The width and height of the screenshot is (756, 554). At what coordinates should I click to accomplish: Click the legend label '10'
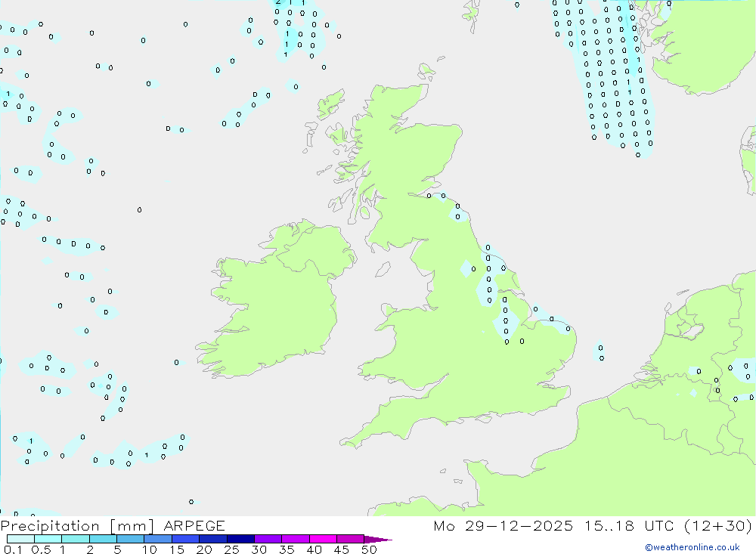pyautogui.click(x=150, y=549)
